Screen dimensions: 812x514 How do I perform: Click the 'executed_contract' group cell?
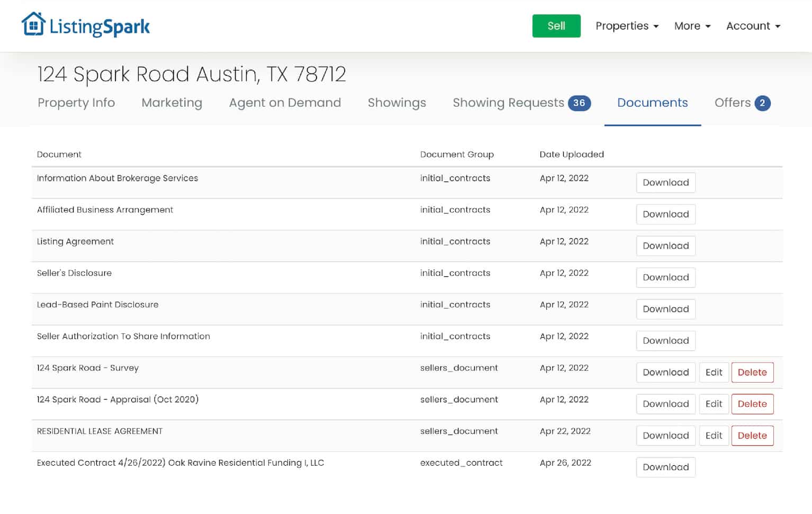(461, 463)
